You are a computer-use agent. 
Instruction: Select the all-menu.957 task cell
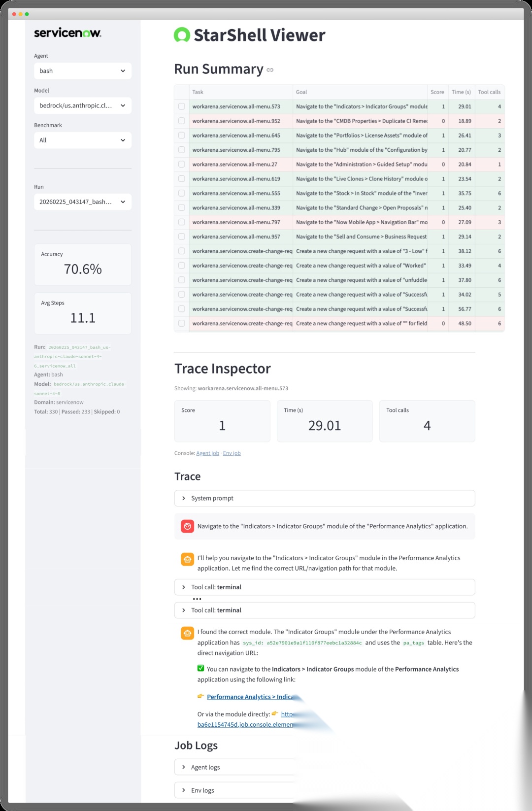pyautogui.click(x=241, y=237)
